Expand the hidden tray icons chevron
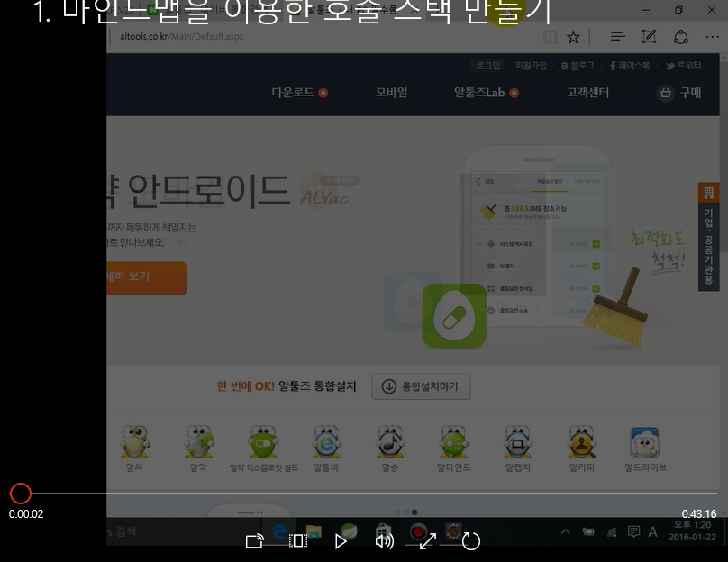Image resolution: width=728 pixels, height=562 pixels. click(566, 531)
